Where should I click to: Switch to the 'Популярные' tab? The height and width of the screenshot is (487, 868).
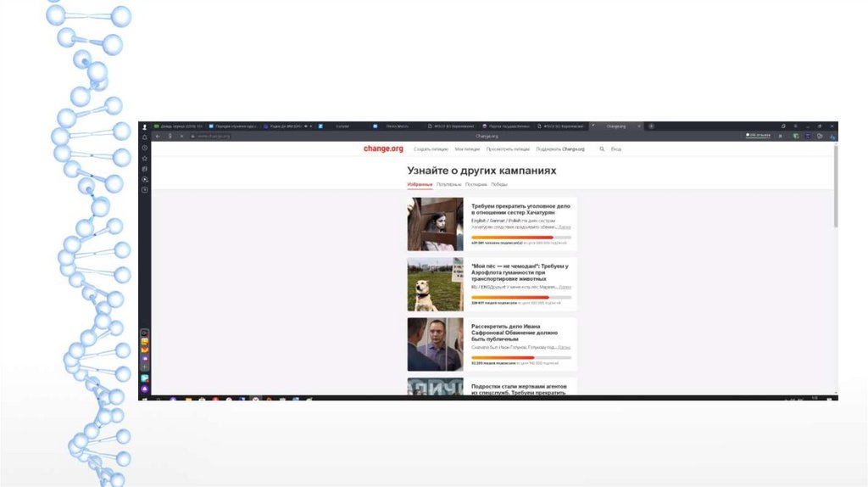(x=449, y=184)
